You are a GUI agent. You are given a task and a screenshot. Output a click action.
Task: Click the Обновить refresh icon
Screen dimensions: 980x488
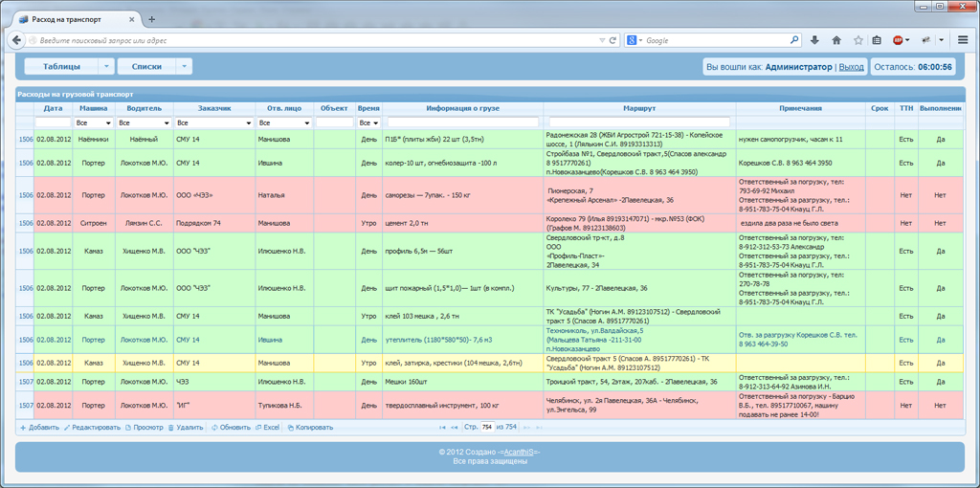click(214, 428)
